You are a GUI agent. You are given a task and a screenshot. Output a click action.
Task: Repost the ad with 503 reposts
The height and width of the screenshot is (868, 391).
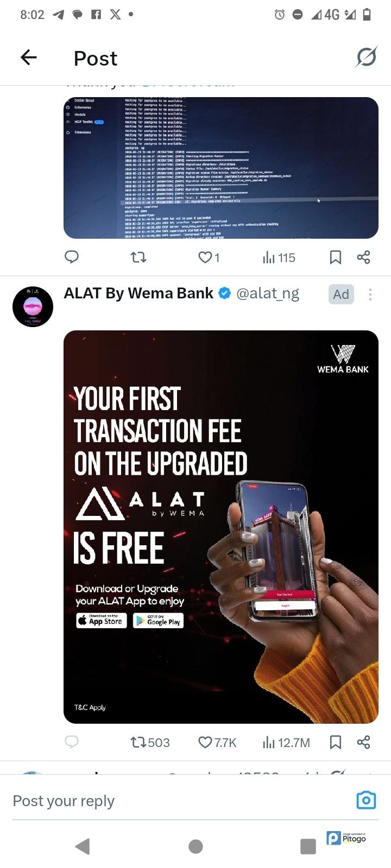click(150, 742)
